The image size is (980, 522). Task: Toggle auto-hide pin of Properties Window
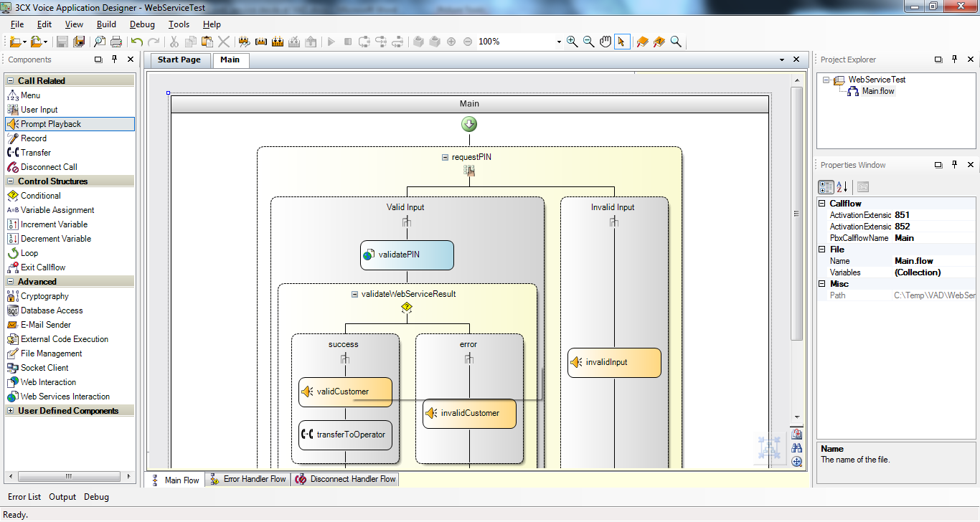(x=954, y=165)
